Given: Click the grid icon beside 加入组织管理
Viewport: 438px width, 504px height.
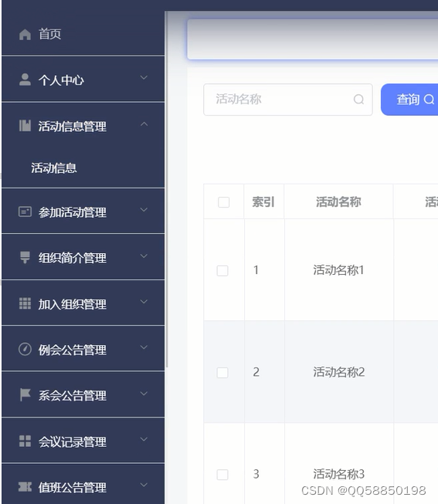Looking at the screenshot, I should pos(25,303).
